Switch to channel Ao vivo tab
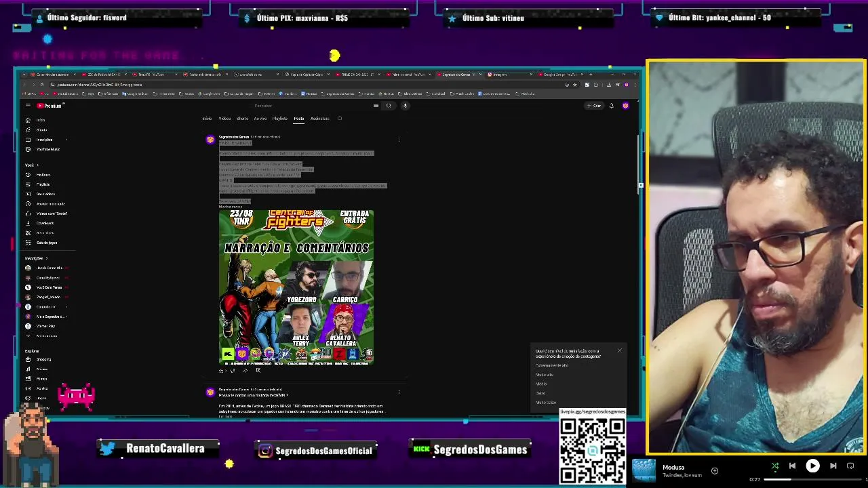Screen dimensions: 868x488 tap(260, 119)
